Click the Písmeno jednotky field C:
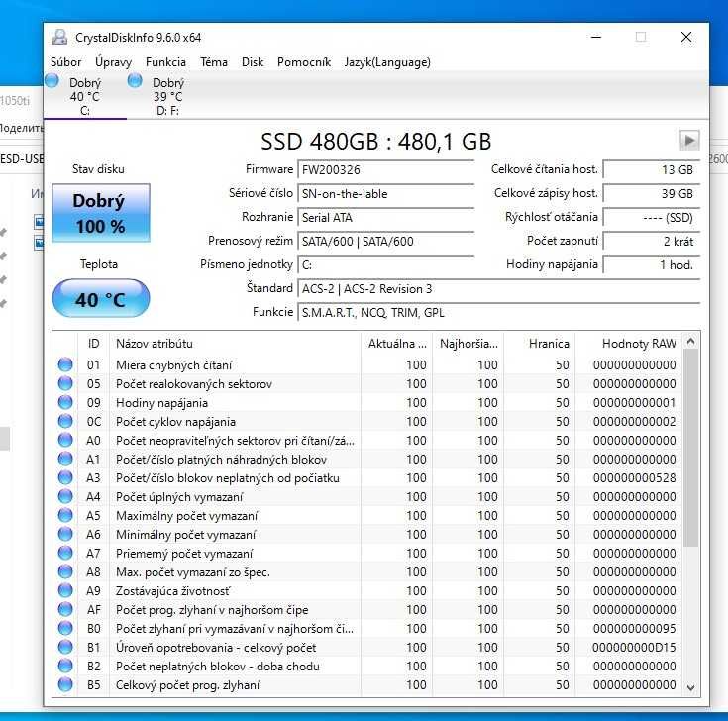 click(x=385, y=265)
